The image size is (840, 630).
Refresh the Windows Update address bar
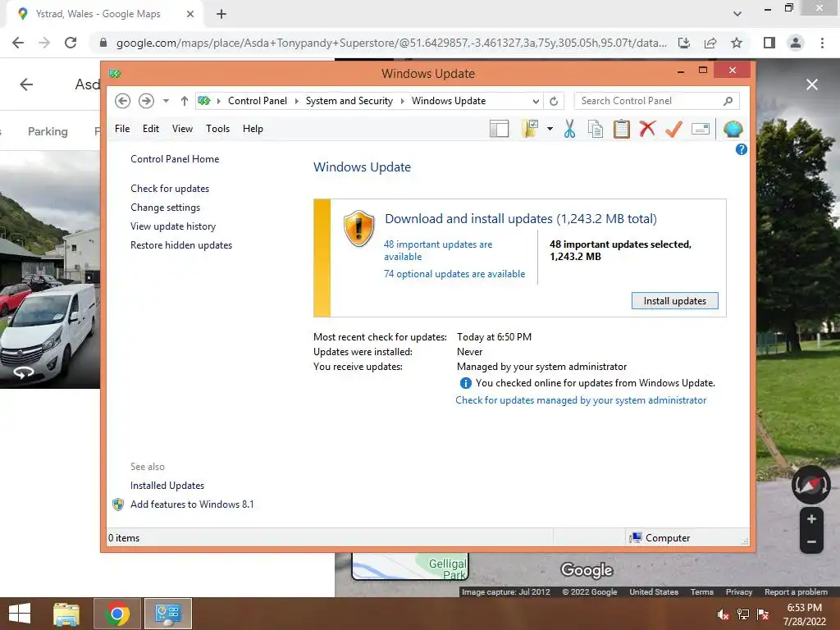click(554, 101)
